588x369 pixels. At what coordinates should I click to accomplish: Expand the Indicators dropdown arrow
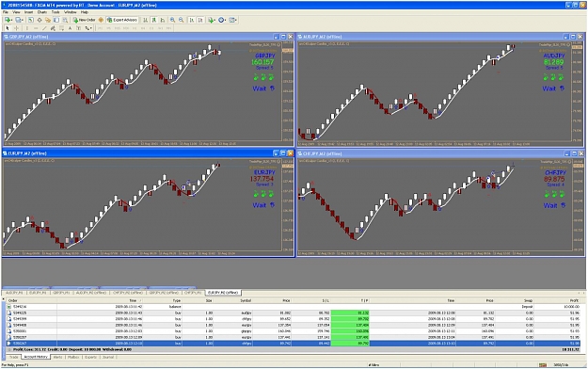click(215, 21)
